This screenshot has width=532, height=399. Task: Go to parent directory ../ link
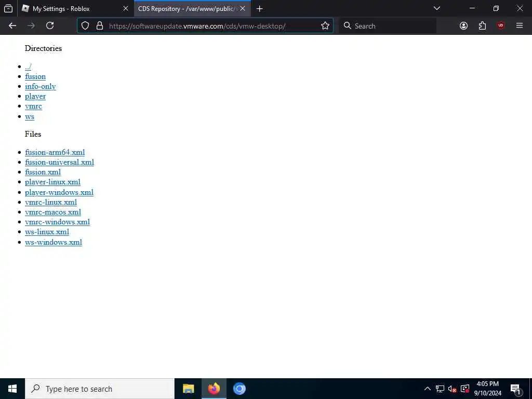click(28, 66)
